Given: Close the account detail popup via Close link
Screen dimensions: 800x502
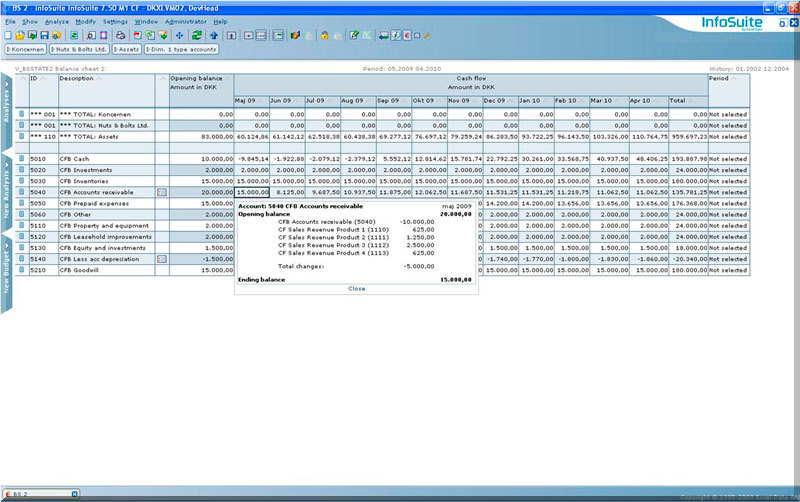Looking at the screenshot, I should coord(357,289).
